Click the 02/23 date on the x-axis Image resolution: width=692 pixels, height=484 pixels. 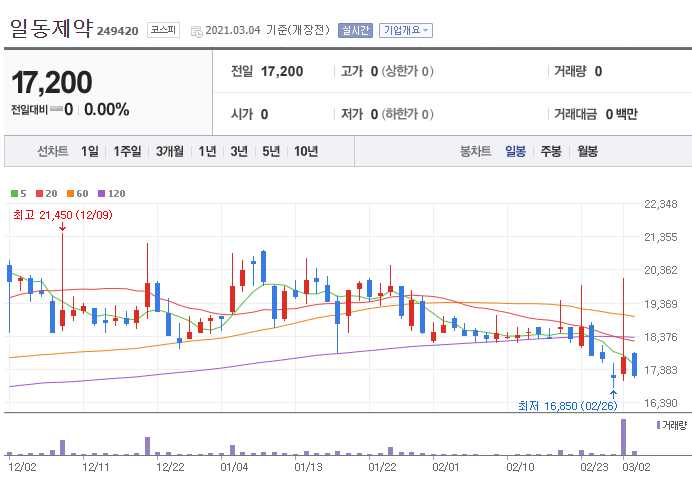594,467
